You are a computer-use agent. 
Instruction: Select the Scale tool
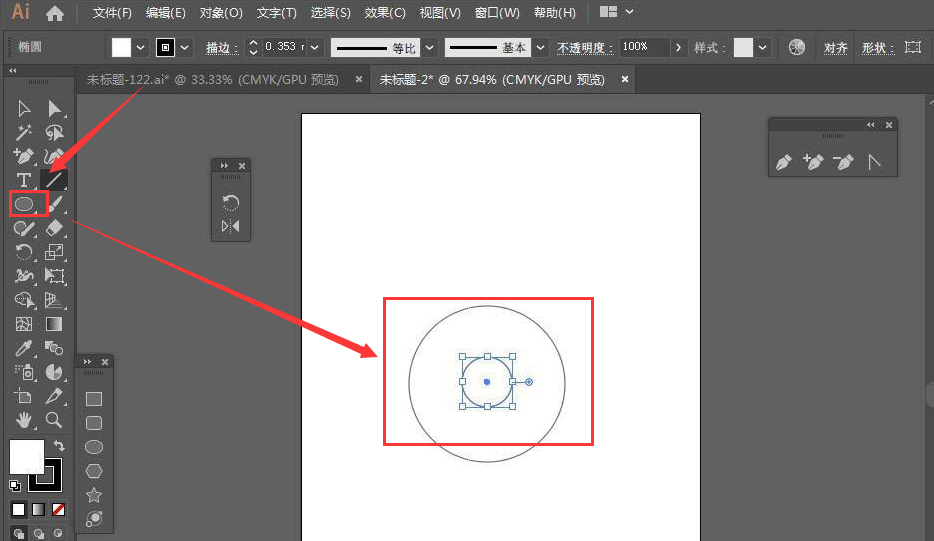(x=54, y=252)
